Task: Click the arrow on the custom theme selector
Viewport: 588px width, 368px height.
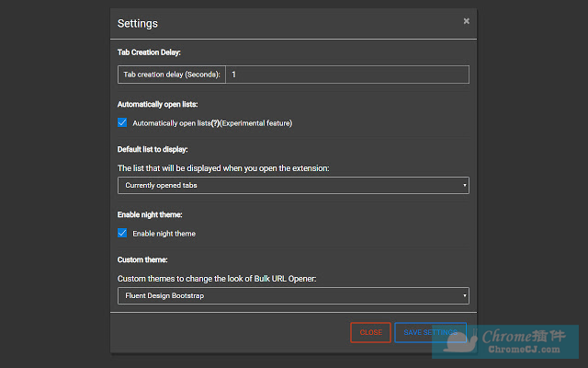Action: pyautogui.click(x=465, y=296)
